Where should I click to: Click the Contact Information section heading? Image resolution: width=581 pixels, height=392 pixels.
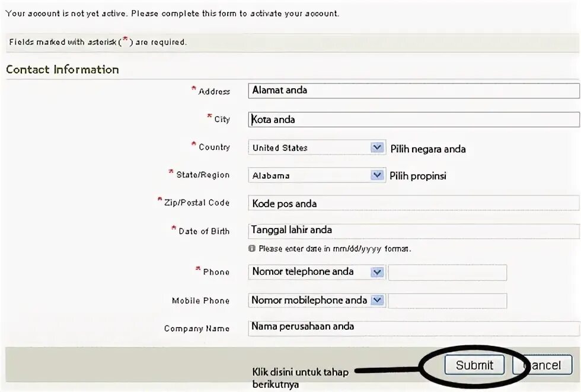(x=62, y=69)
